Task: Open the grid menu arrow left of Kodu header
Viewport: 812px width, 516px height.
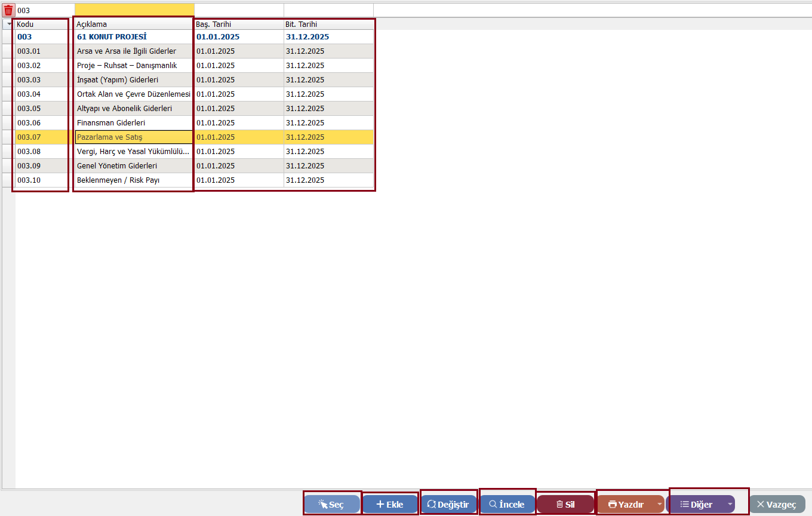Action: point(9,24)
